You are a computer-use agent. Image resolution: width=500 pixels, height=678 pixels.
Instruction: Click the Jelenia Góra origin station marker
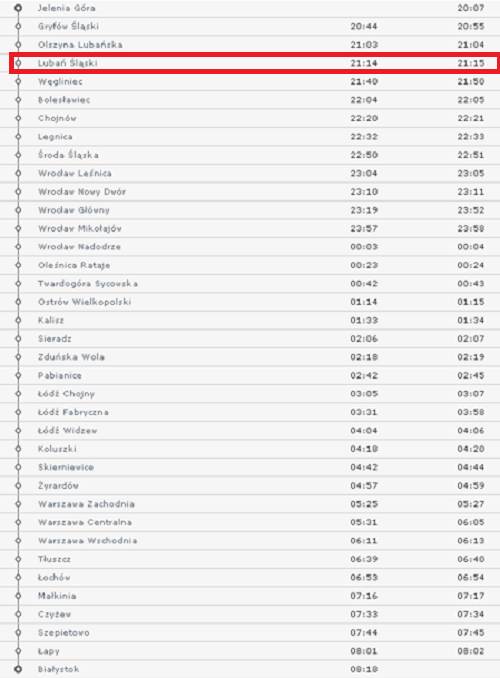(x=18, y=8)
